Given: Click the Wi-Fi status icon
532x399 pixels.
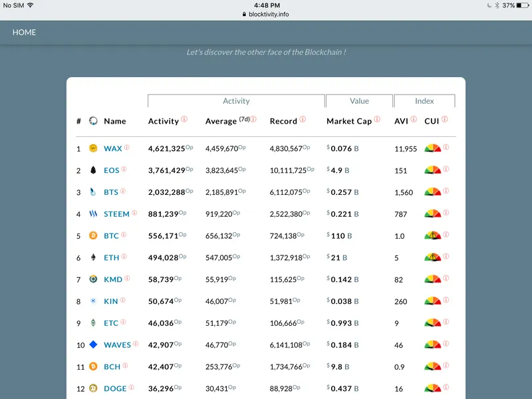Looking at the screenshot, I should 30,5.
